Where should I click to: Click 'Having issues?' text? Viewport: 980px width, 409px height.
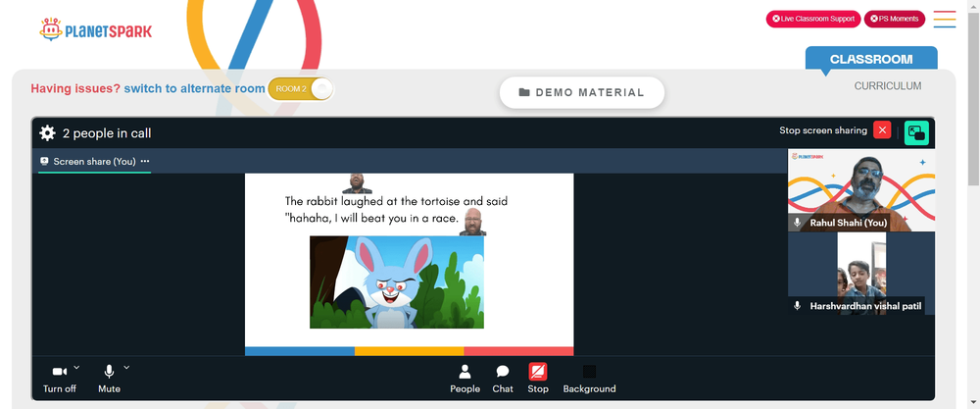tap(75, 89)
